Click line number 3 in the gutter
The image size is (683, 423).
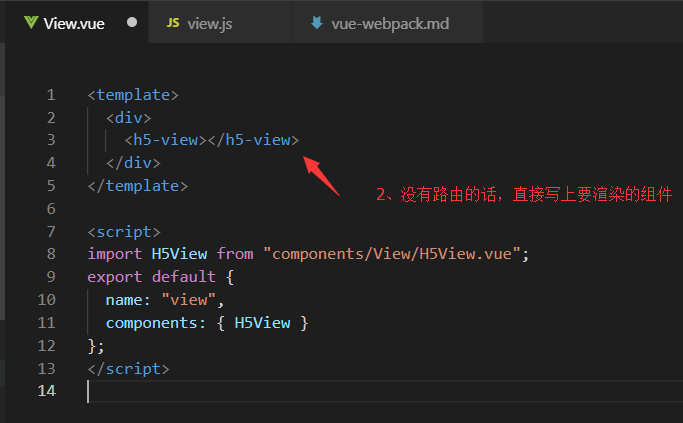[51, 140]
